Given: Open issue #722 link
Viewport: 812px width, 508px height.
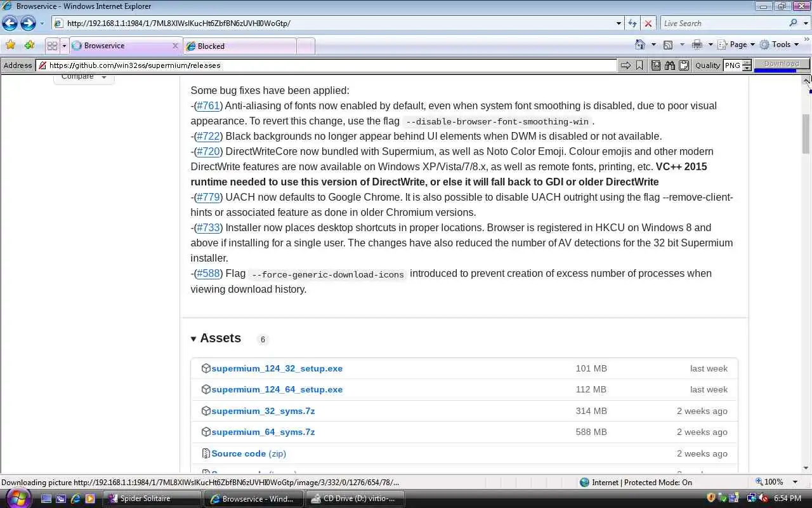Looking at the screenshot, I should (208, 137).
